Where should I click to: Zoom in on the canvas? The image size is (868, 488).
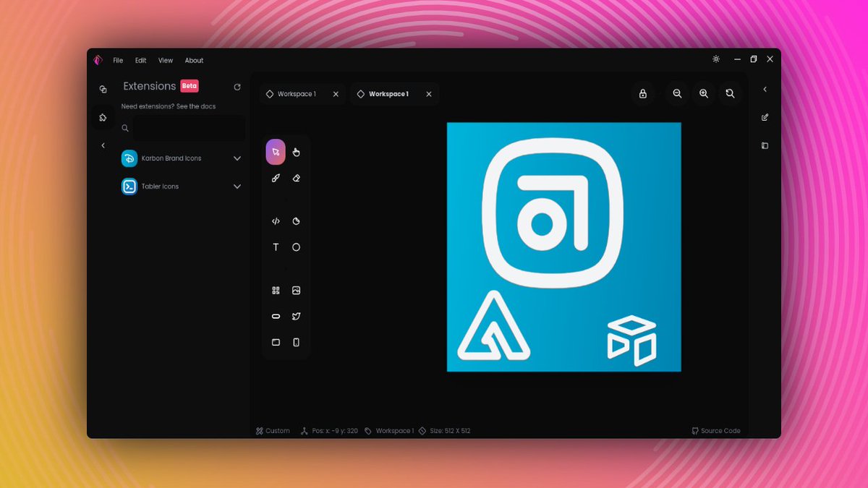point(704,94)
